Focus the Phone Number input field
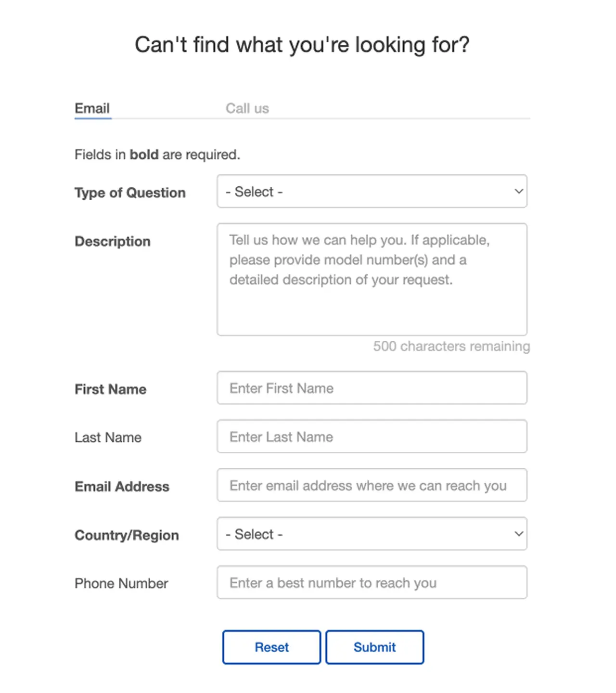This screenshot has width=616, height=693. (372, 582)
